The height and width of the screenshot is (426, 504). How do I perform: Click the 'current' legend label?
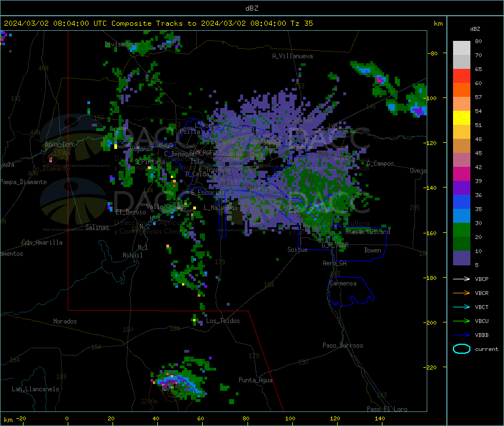click(487, 349)
